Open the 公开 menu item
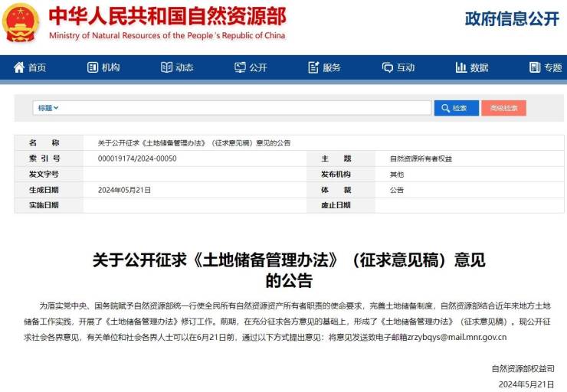 (x=258, y=67)
